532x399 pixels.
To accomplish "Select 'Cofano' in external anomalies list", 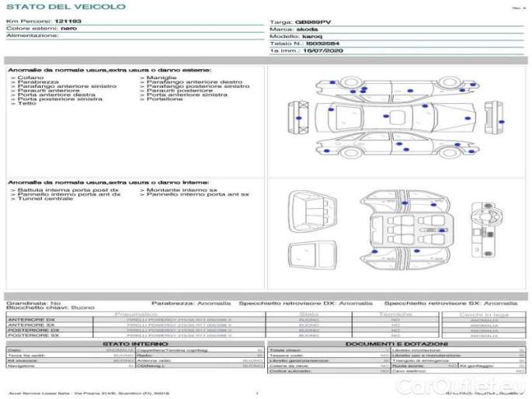I will pyautogui.click(x=30, y=78).
